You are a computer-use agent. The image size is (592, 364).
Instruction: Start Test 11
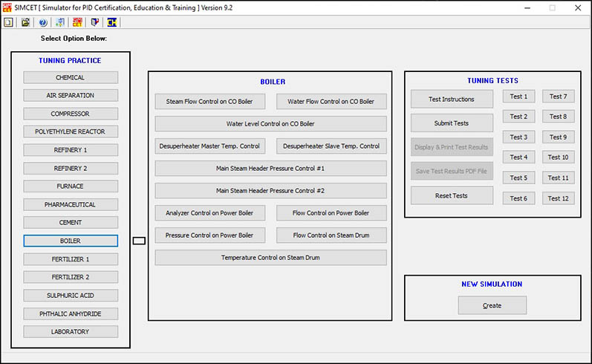pos(559,178)
